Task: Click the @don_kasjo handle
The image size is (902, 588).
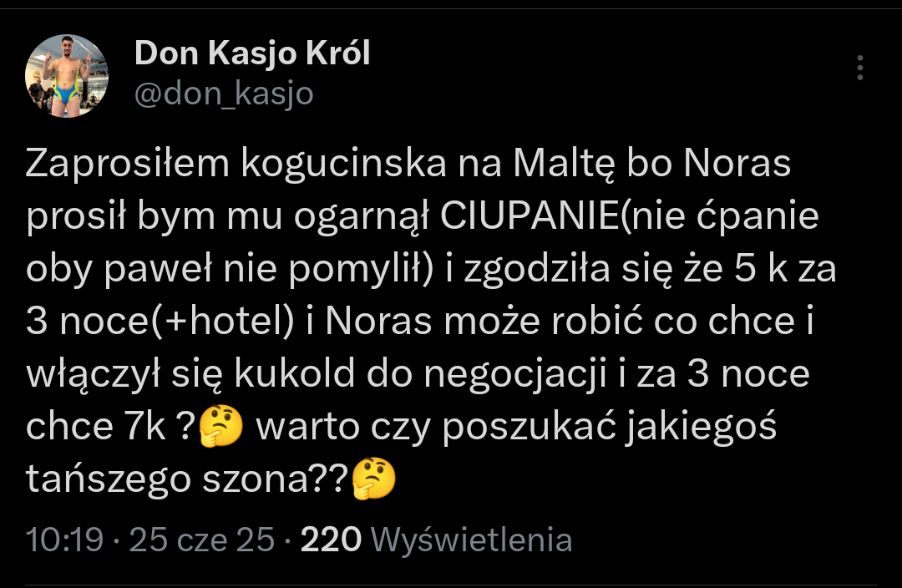Action: (224, 94)
